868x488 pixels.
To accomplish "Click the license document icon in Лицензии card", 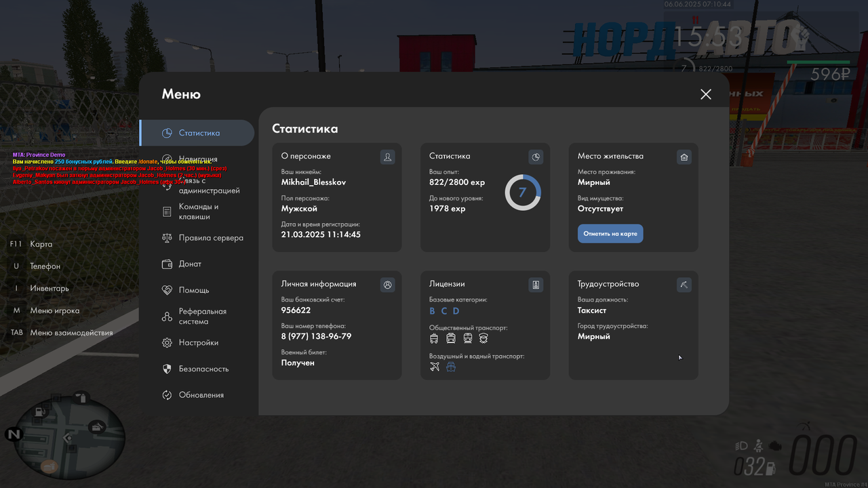I will click(536, 285).
